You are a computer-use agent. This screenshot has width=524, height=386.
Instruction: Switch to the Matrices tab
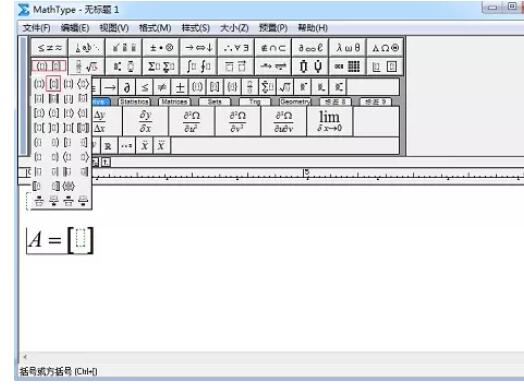tap(174, 102)
